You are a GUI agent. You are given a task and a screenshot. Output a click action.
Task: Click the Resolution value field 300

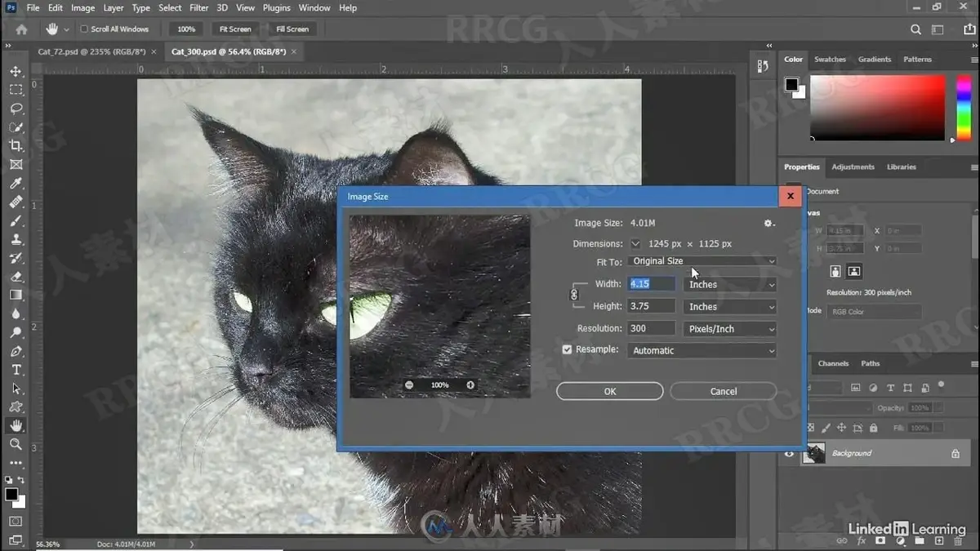tap(651, 328)
